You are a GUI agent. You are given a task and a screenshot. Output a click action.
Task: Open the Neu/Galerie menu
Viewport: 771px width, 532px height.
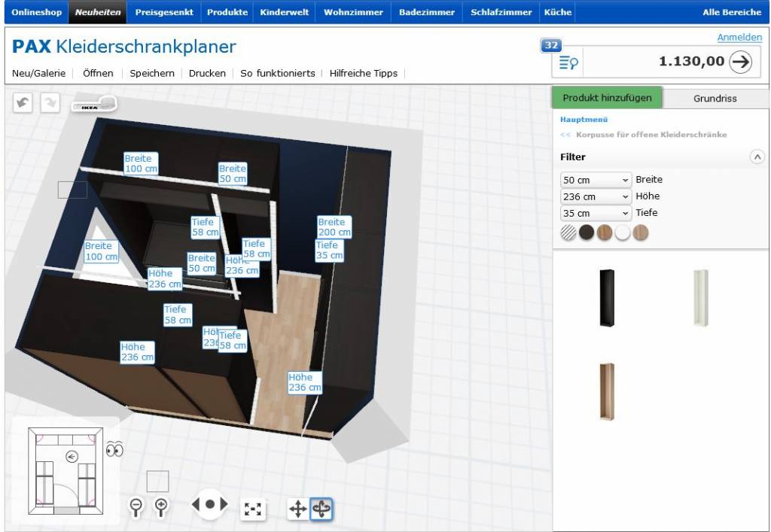39,73
